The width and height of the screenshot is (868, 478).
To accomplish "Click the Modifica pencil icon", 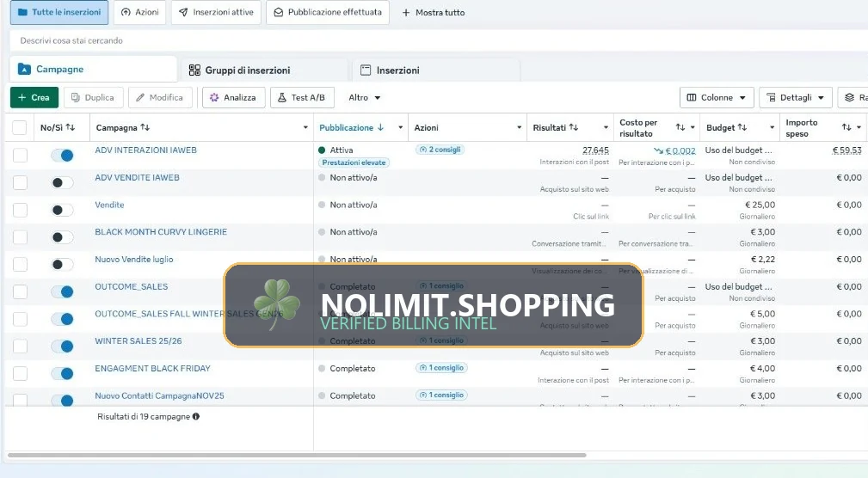I will pos(140,97).
